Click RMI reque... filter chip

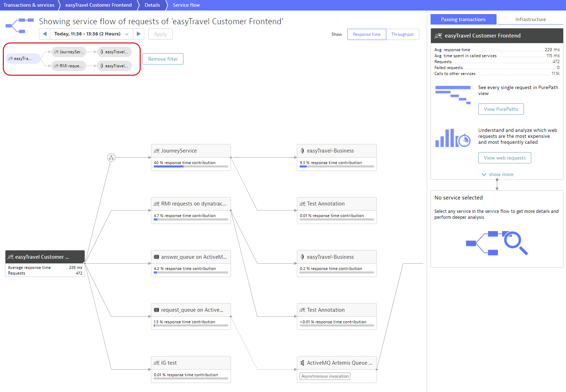(x=69, y=66)
